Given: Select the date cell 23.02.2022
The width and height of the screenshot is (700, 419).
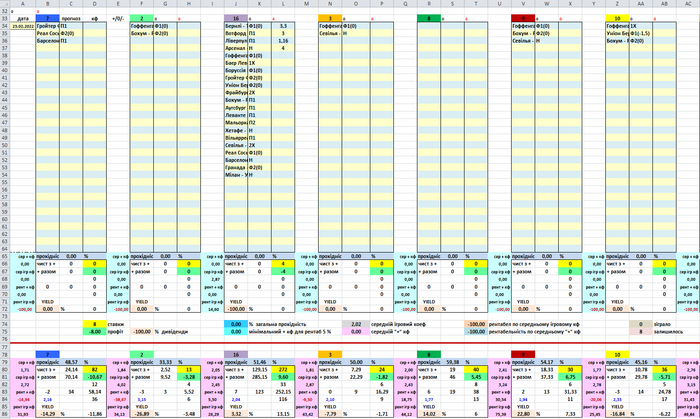Looking at the screenshot, I should [23, 26].
